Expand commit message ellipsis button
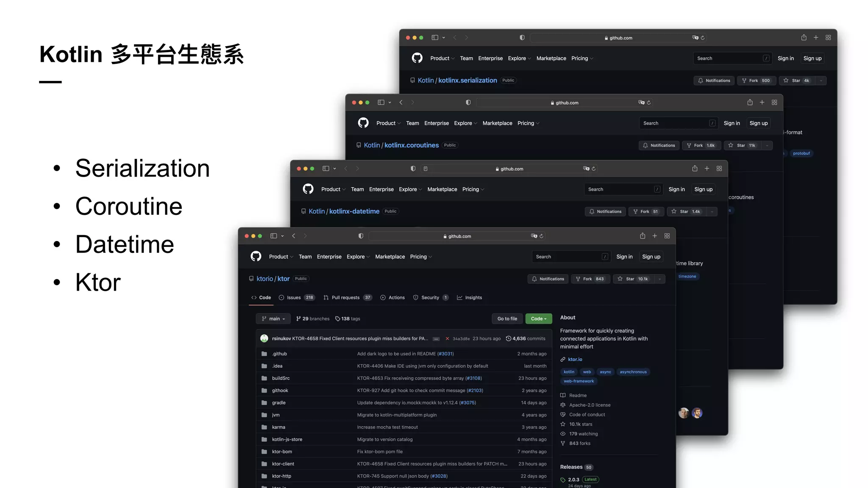This screenshot has width=868, height=488. click(x=436, y=339)
